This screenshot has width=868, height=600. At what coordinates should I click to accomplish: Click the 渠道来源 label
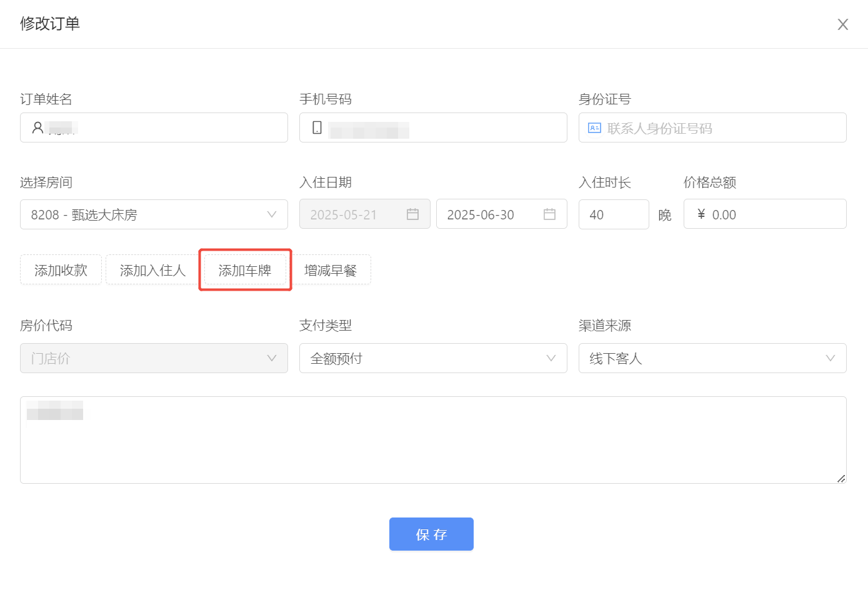[x=605, y=325]
